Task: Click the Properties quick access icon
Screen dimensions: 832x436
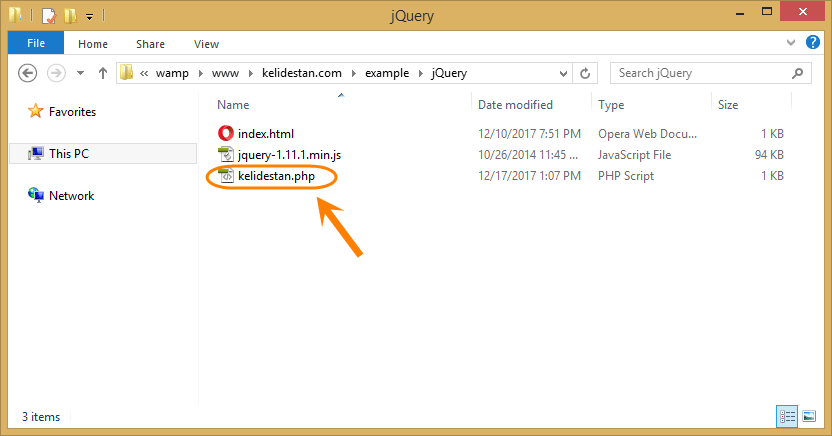Action: tap(49, 16)
